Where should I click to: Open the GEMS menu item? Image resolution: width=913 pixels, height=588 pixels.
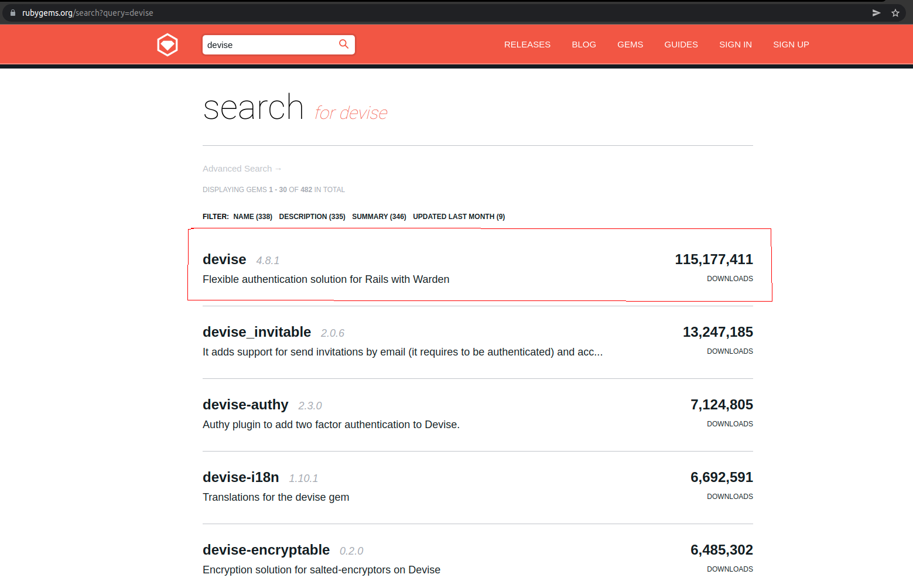630,45
